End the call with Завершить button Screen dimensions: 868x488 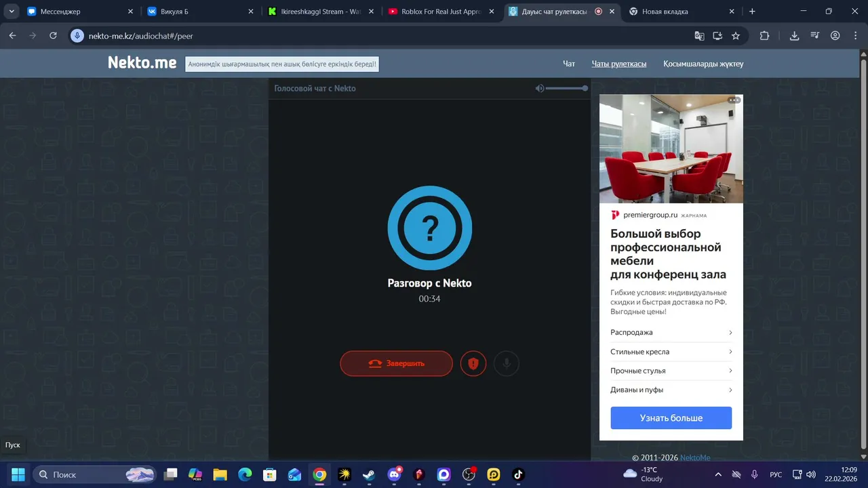[x=396, y=363]
